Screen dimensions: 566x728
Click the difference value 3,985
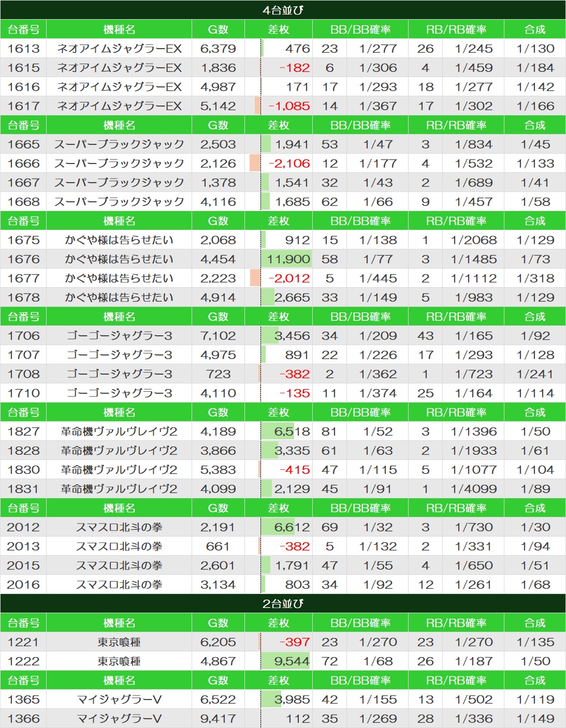(292, 700)
